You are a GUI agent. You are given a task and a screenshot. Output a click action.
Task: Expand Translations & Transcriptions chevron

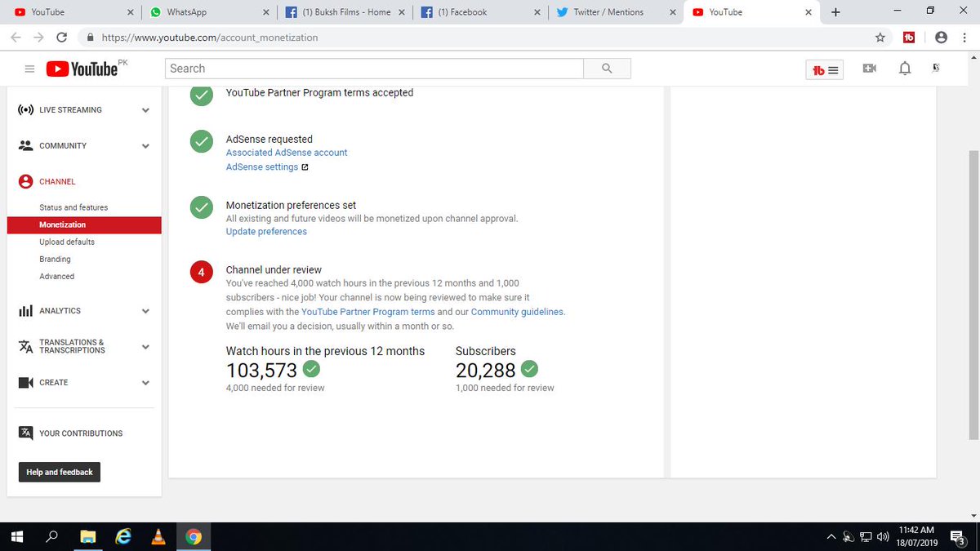145,347
